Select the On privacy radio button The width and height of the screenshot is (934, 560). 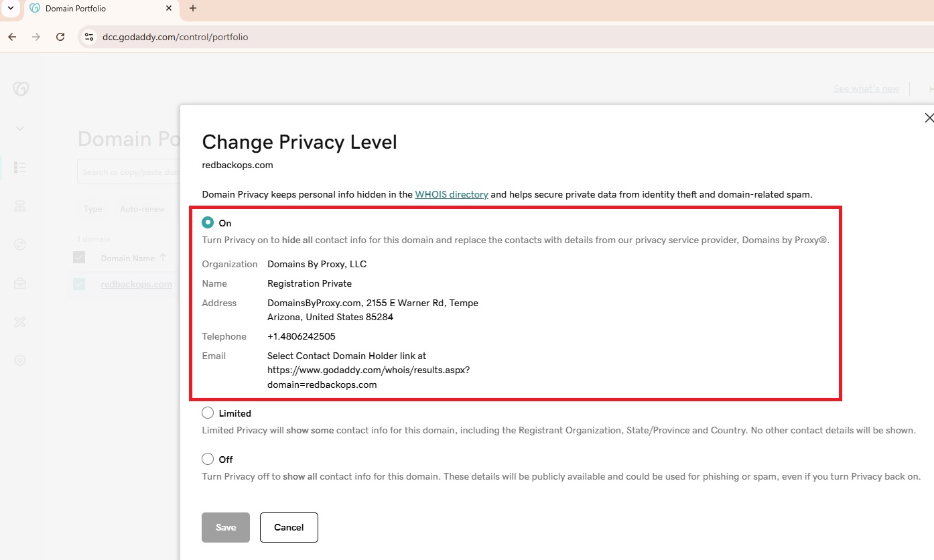(208, 222)
